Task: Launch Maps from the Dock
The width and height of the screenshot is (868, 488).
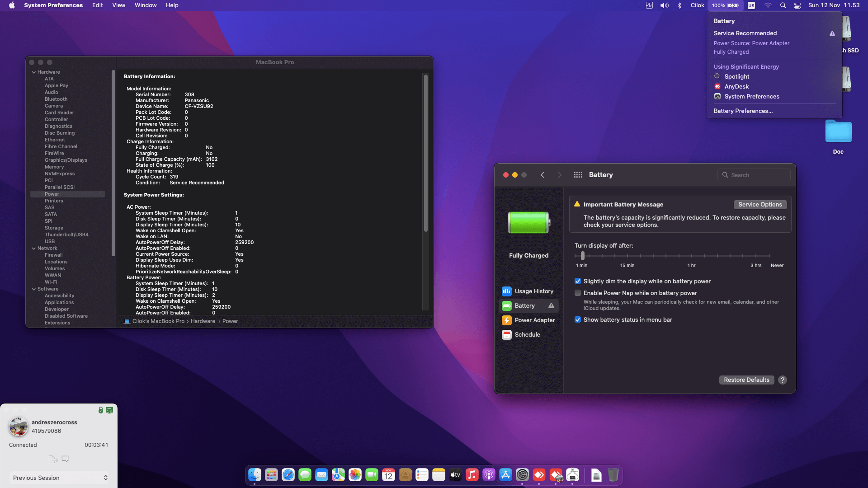Action: click(338, 475)
